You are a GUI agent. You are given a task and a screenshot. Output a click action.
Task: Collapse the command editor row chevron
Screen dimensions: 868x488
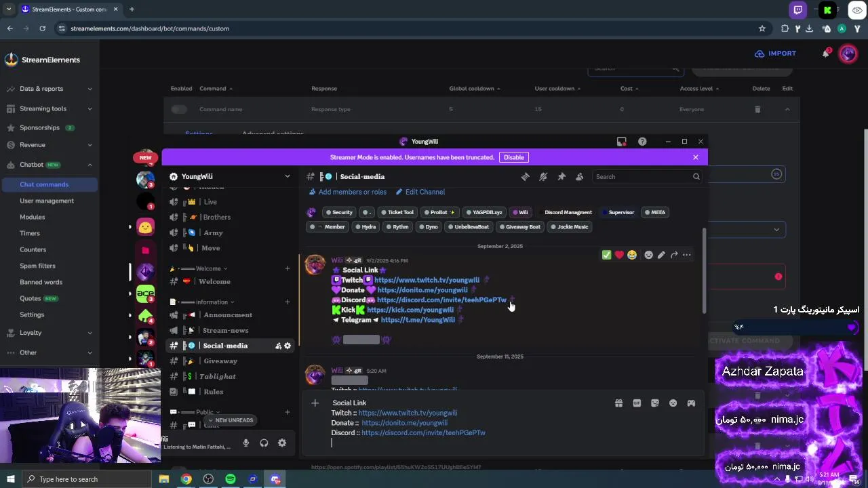point(787,109)
